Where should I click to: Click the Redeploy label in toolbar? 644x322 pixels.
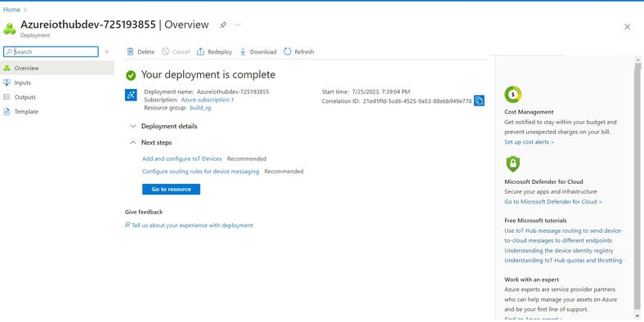coord(220,51)
